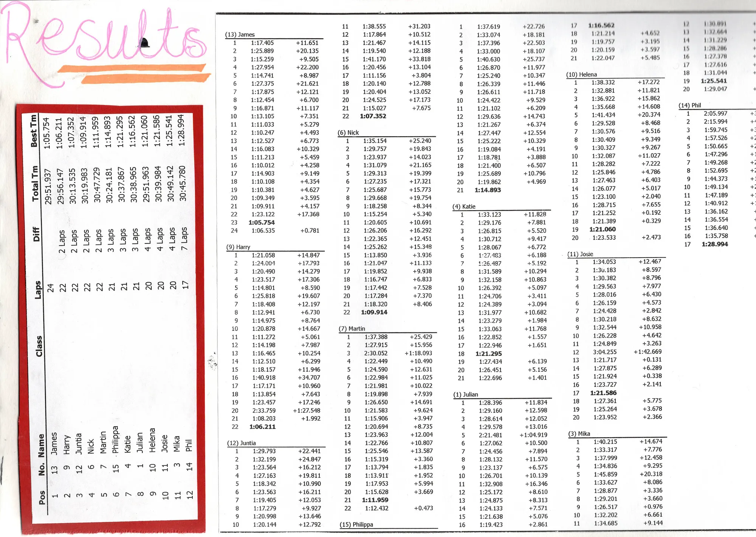Image resolution: width=756 pixels, height=537 pixels.
Task: Select Martin's last lap time "1:12.432"
Action: pyautogui.click(x=376, y=508)
